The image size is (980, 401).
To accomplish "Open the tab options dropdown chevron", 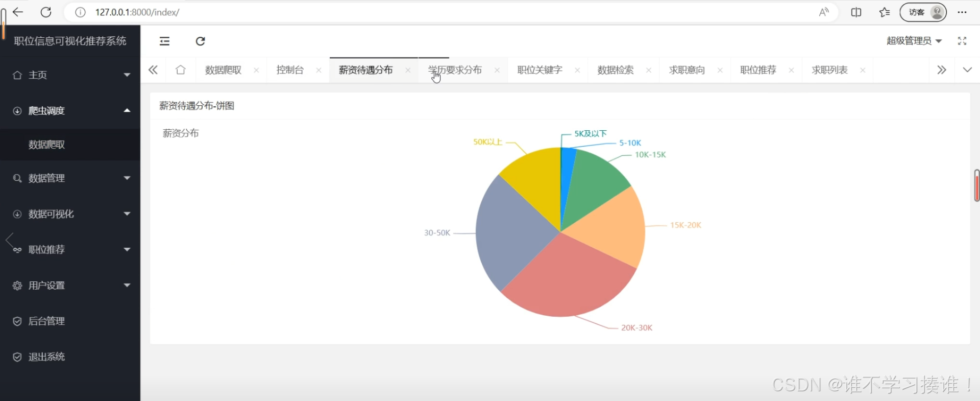I will point(967,70).
